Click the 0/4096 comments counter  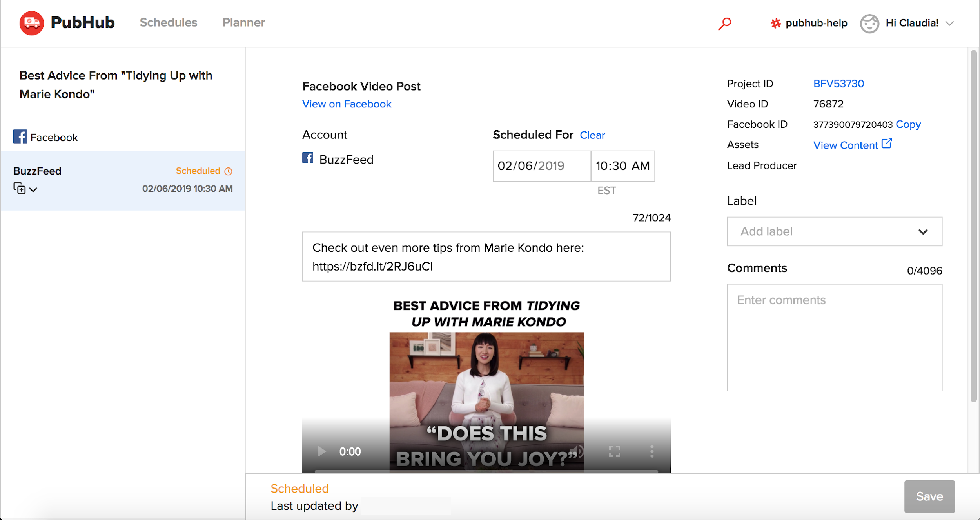[x=924, y=271]
